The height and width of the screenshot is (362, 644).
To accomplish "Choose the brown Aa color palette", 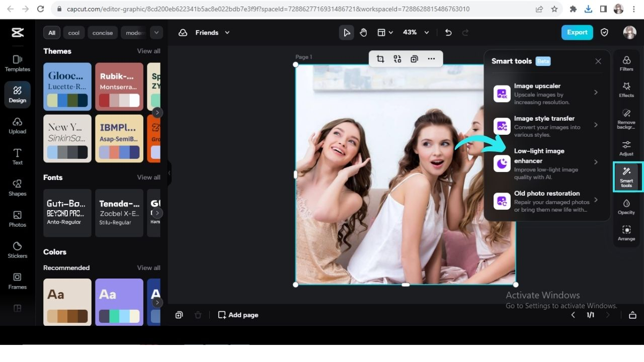I will click(67, 302).
